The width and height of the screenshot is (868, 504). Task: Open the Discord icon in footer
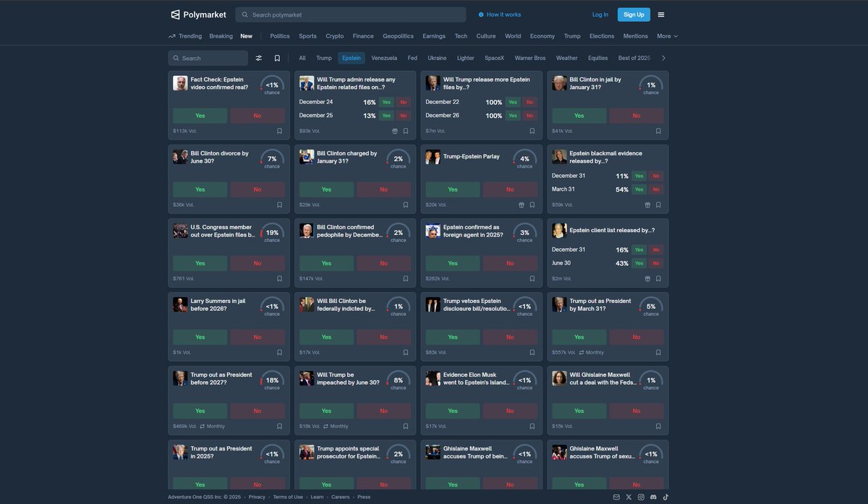click(653, 497)
